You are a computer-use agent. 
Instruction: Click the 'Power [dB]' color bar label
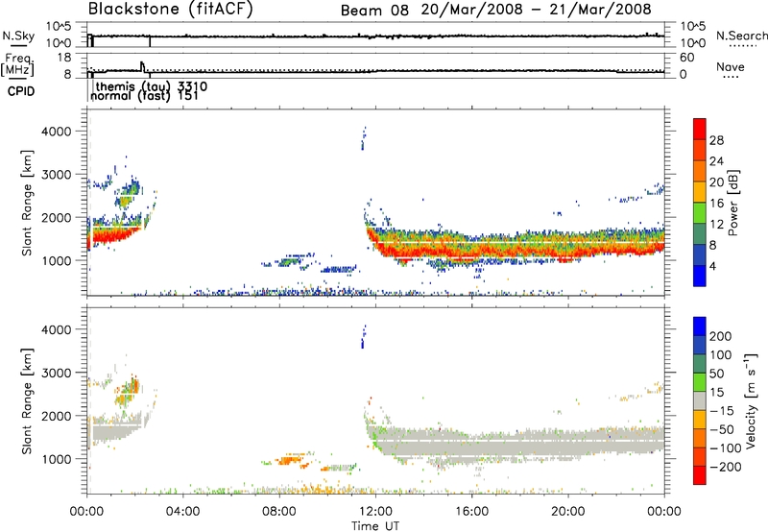pos(732,203)
